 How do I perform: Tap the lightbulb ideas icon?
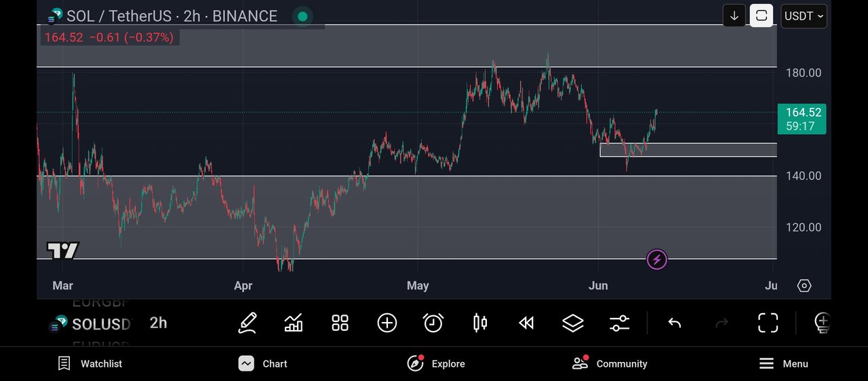(822, 323)
